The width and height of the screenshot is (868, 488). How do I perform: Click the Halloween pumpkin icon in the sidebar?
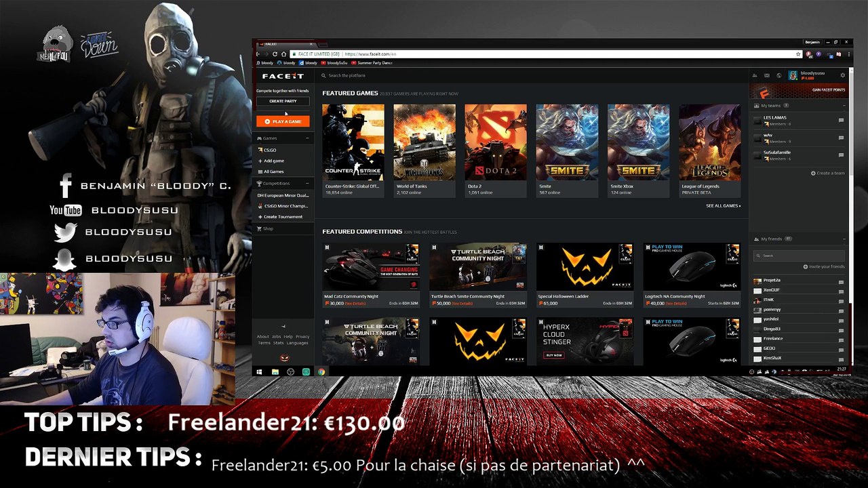pos(284,358)
